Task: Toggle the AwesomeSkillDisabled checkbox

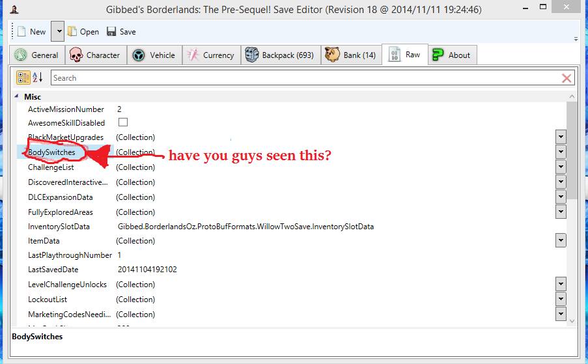Action: tap(123, 122)
